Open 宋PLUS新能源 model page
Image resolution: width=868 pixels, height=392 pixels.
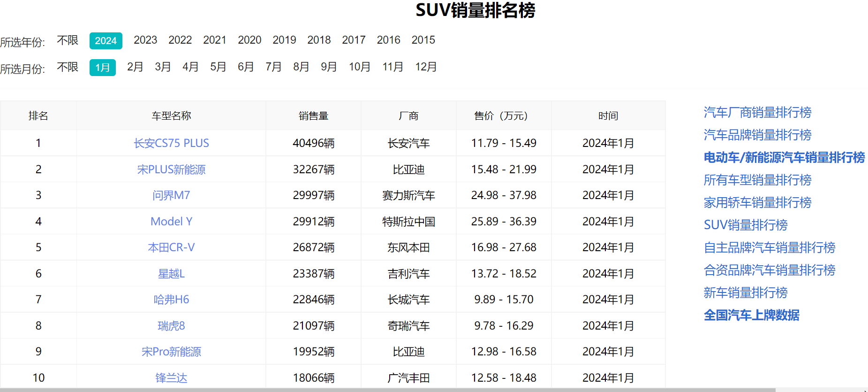point(171,169)
